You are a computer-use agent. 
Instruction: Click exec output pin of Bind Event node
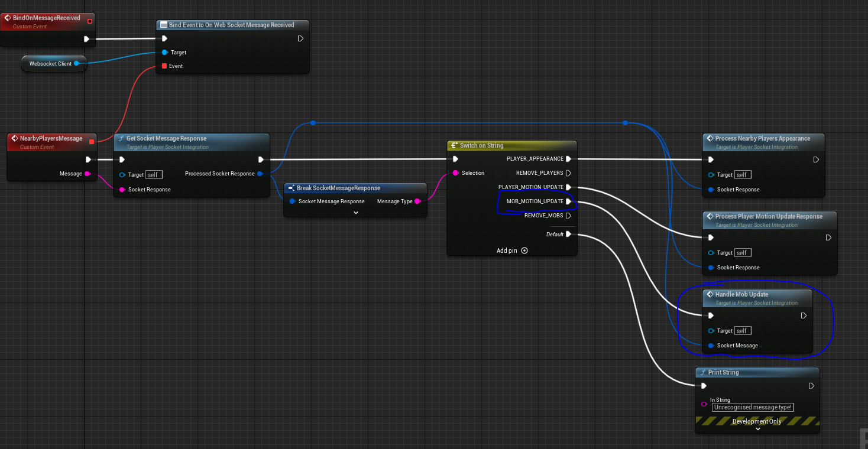(x=300, y=39)
